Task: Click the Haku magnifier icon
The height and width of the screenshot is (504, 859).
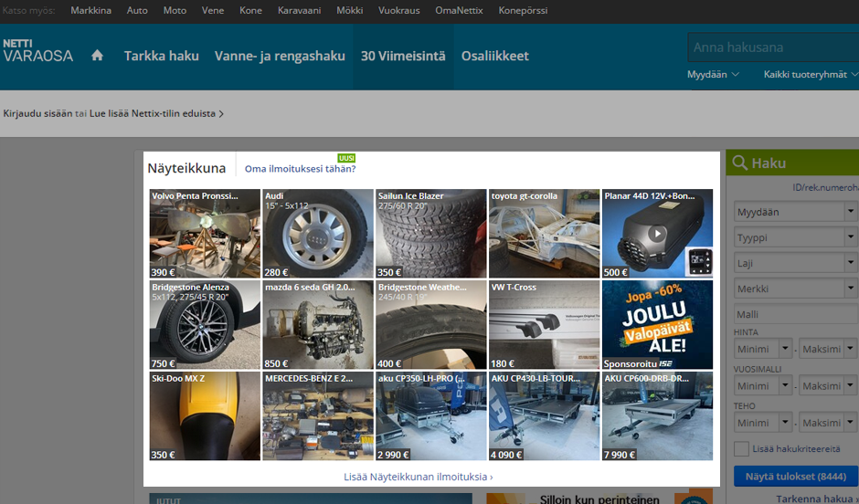Action: click(739, 163)
